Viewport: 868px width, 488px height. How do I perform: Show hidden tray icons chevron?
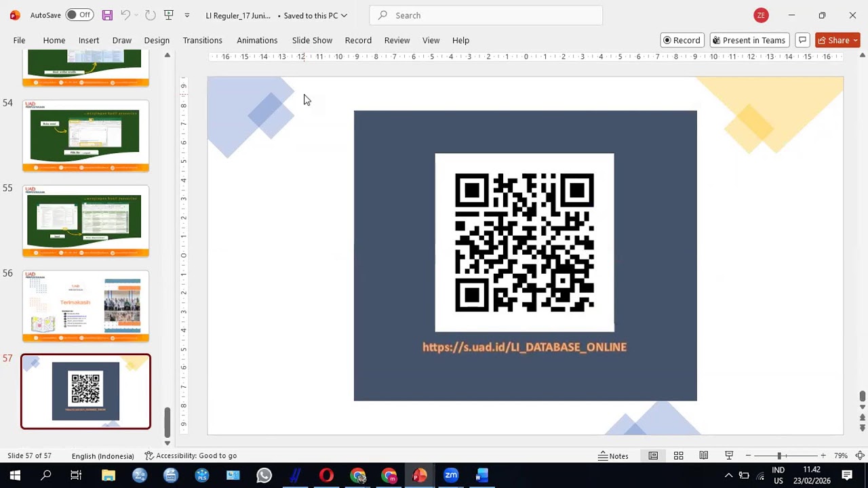tap(728, 476)
